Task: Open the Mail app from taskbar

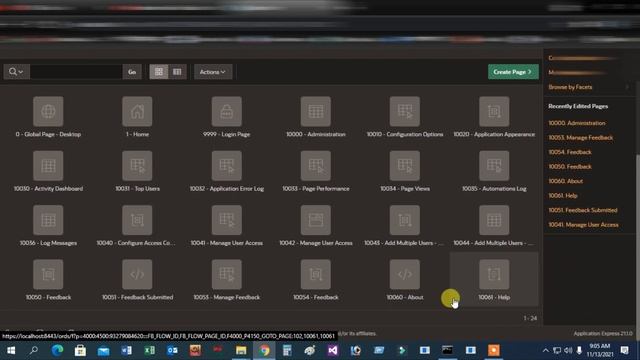Action: [x=103, y=350]
